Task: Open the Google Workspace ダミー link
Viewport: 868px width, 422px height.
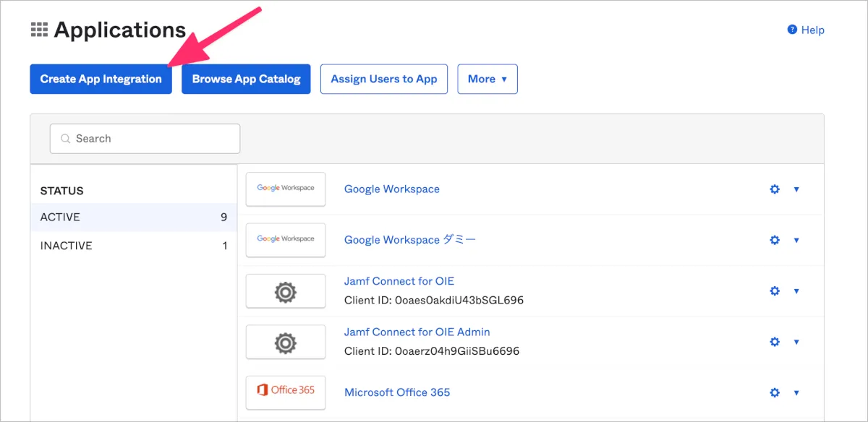Action: tap(410, 240)
